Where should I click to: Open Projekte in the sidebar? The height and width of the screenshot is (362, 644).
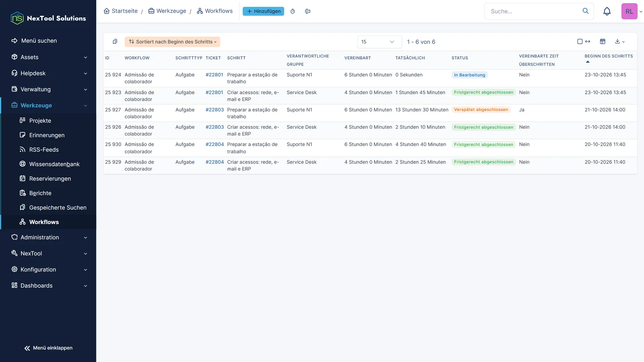tap(40, 121)
